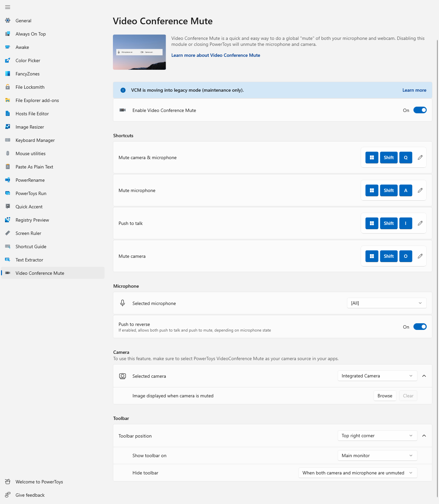Open FancyZones from the sidebar icon
The image size is (439, 504).
[x=7, y=73]
